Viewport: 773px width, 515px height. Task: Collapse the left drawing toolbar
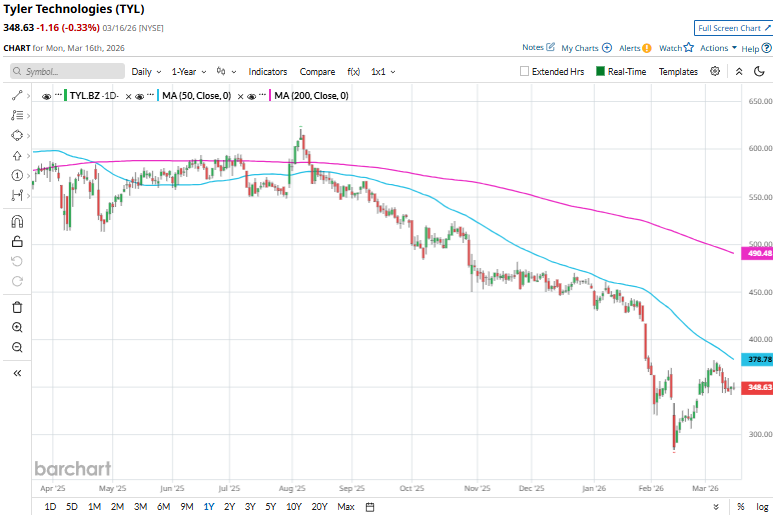pyautogui.click(x=17, y=373)
